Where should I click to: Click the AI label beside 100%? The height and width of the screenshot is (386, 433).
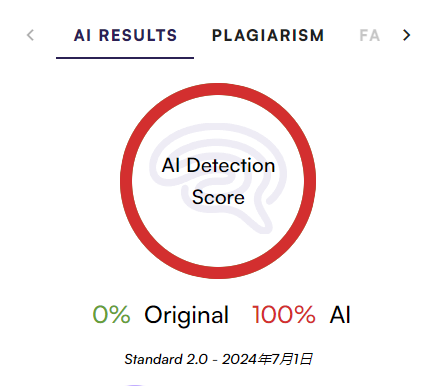[340, 314]
